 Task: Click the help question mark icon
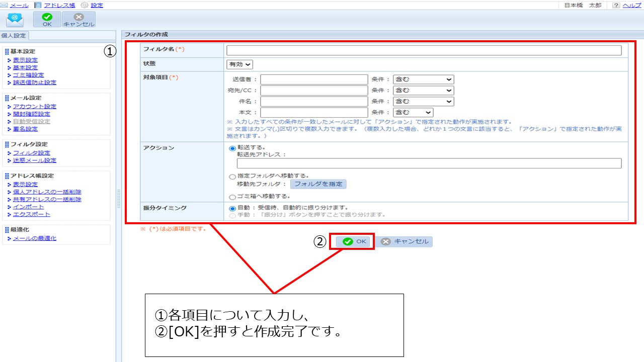[616, 5]
